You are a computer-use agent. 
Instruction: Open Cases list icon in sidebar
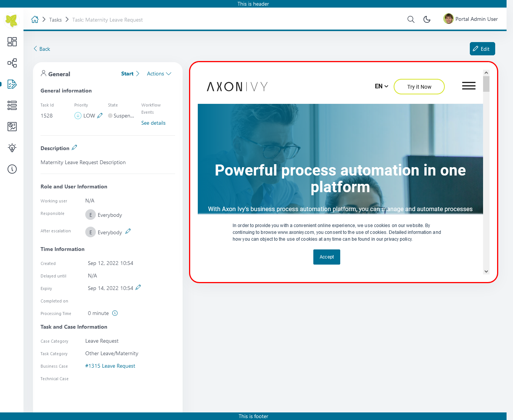(12, 105)
